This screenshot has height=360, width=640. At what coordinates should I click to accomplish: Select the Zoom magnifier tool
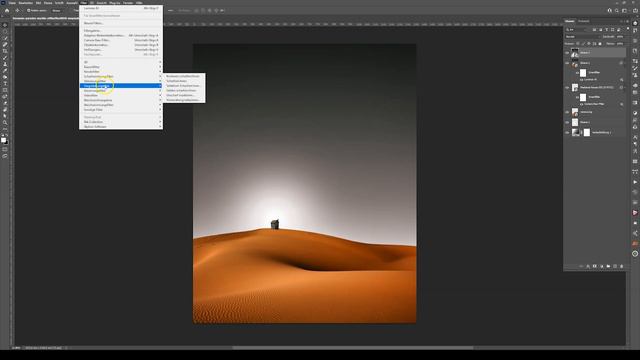tap(5, 123)
